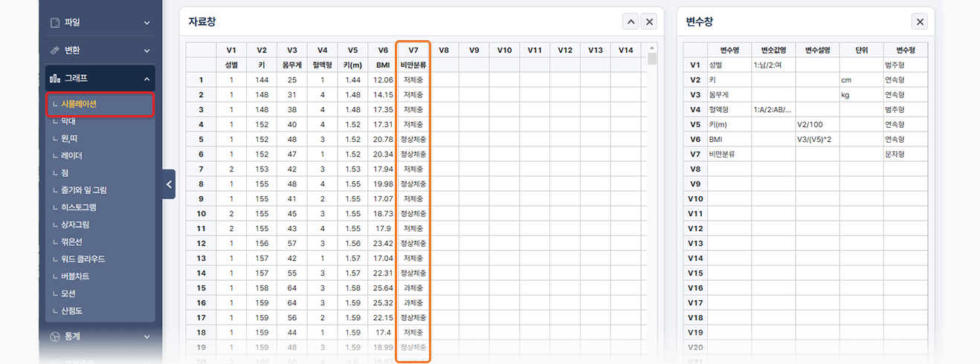
Task: Select the V7 column header in 자료창
Action: (x=413, y=50)
